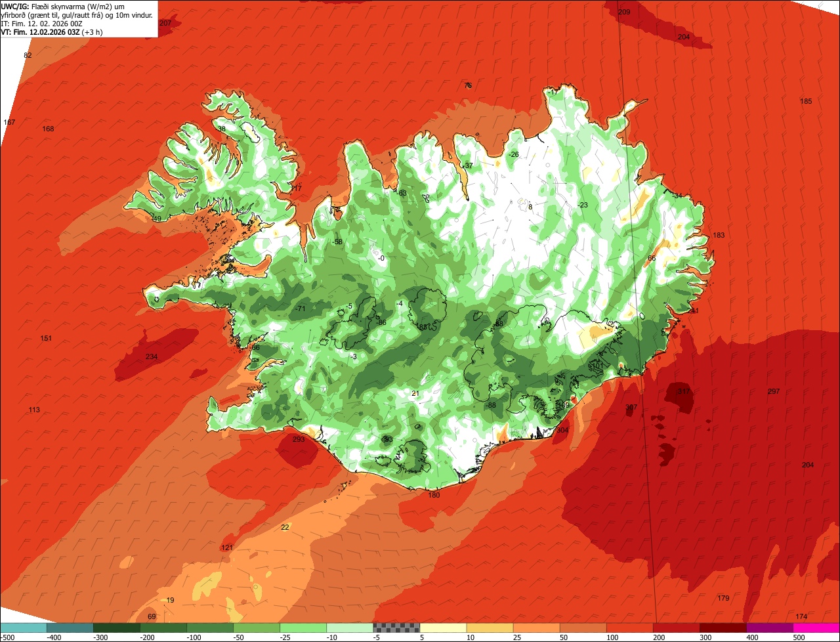Click the '69' map value
The height and width of the screenshot is (642, 840).
click(x=152, y=616)
